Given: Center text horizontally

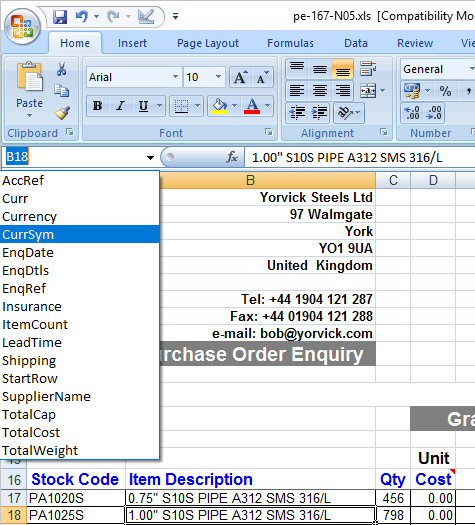Looking at the screenshot, I should tap(320, 90).
